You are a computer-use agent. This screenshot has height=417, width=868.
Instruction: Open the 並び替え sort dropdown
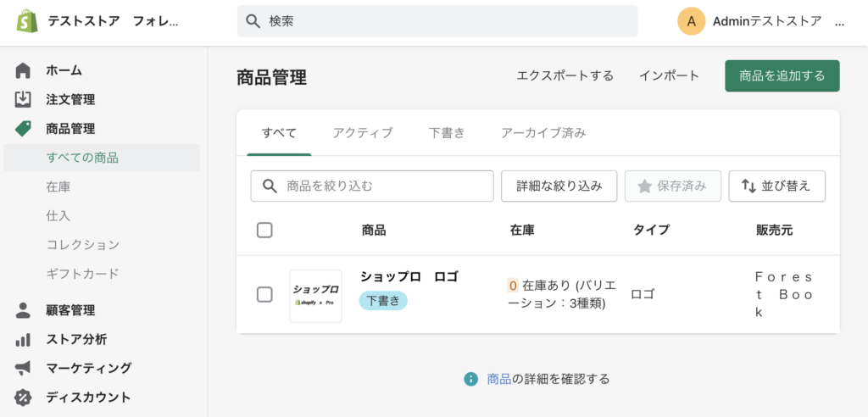[x=776, y=186]
